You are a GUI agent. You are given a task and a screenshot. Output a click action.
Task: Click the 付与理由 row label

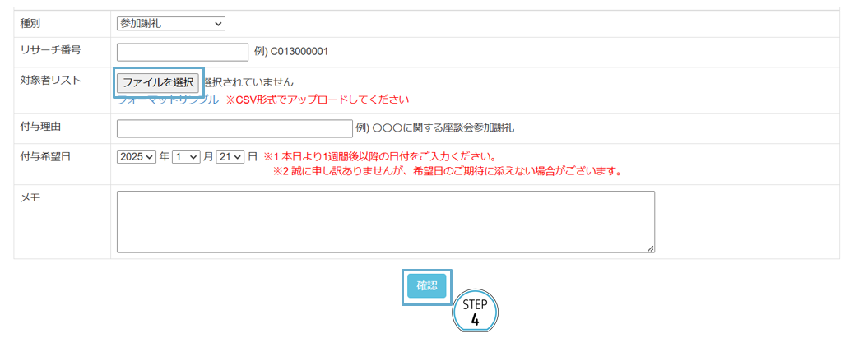click(x=40, y=127)
